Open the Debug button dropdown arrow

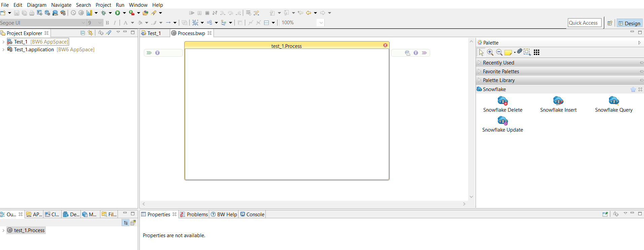[110, 13]
